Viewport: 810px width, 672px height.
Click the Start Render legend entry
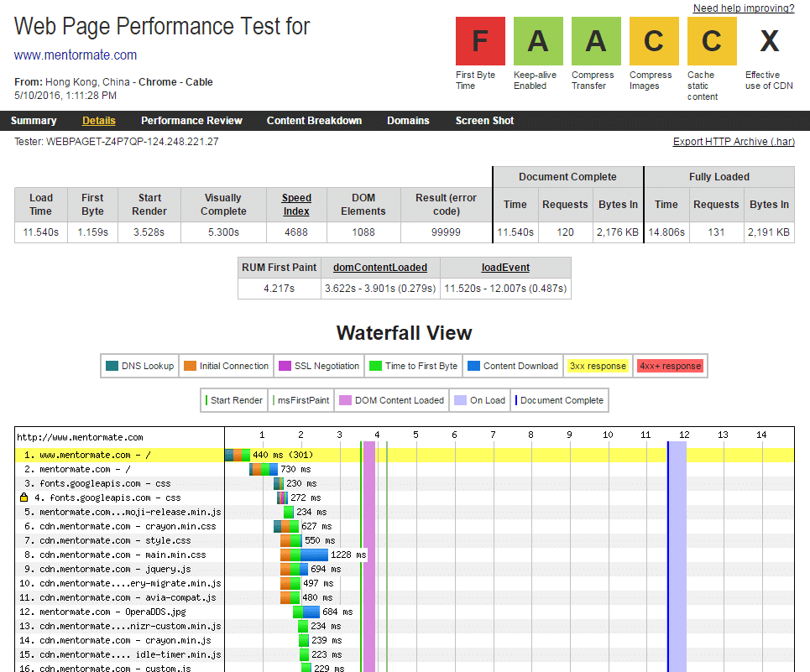[x=234, y=400]
